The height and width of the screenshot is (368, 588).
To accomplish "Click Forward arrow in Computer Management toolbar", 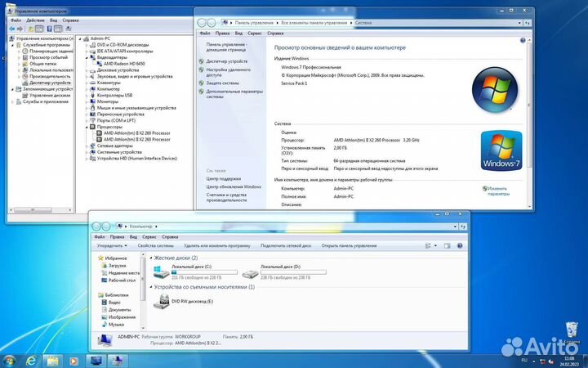I will click(x=20, y=29).
